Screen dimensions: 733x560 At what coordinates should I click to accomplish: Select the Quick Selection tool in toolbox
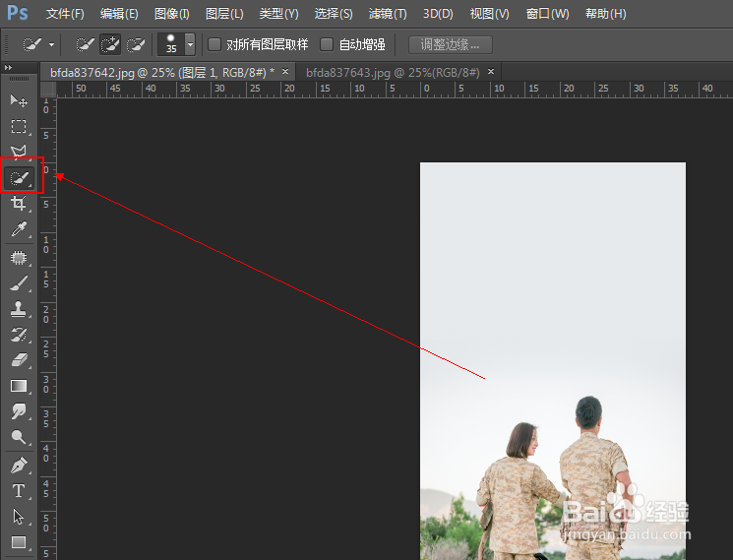click(19, 177)
